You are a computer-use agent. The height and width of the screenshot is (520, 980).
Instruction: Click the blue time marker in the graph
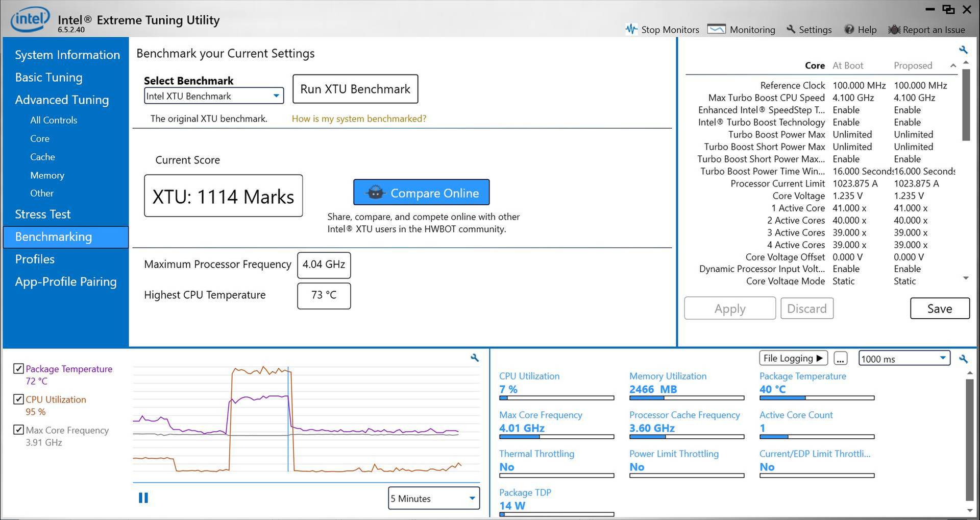[x=288, y=419]
